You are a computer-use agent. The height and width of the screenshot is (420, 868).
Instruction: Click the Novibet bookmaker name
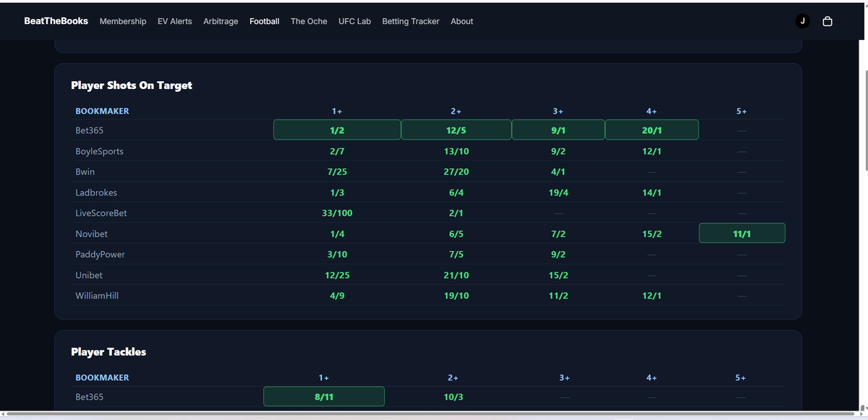91,234
